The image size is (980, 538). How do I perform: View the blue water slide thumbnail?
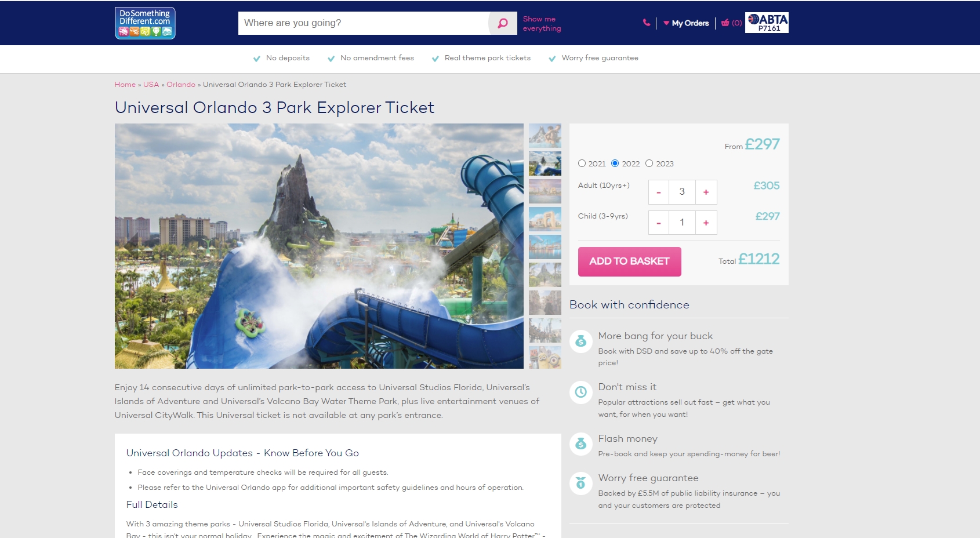coord(545,163)
